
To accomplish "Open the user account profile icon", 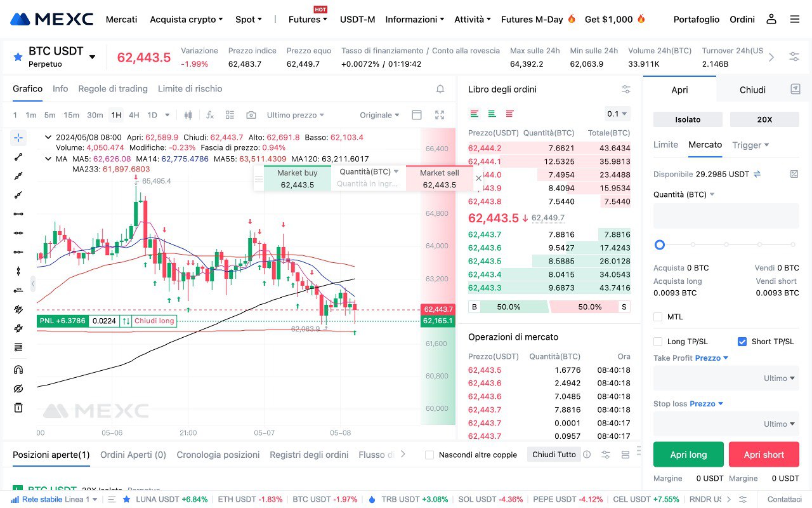I will tap(771, 19).
